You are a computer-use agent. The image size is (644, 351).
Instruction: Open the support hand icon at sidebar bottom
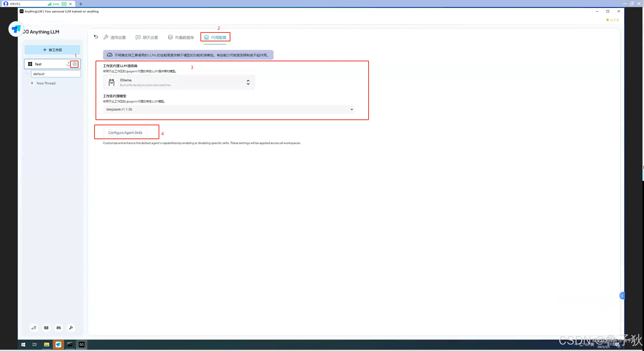[x=34, y=328]
